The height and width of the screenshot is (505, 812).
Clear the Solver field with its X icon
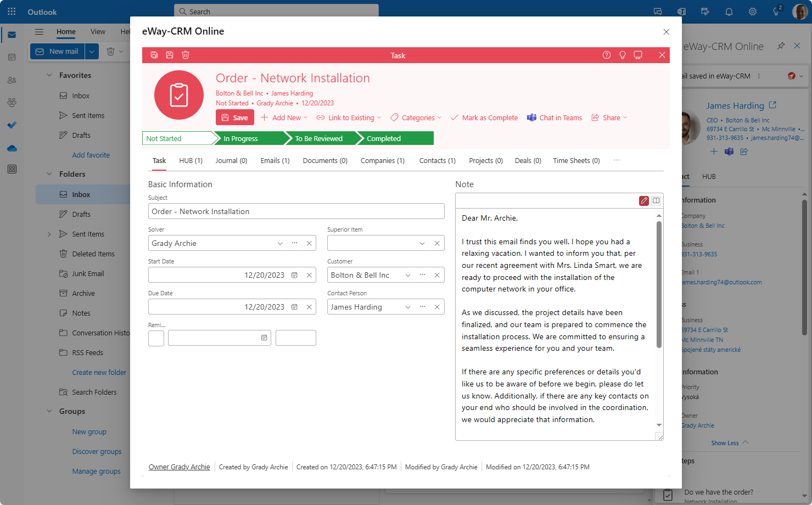tap(309, 243)
